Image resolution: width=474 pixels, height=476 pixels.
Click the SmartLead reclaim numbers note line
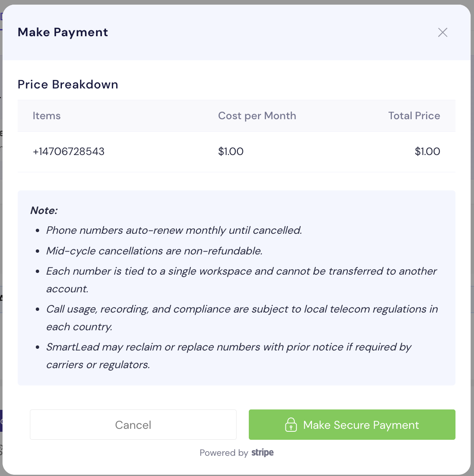pyautogui.click(x=229, y=347)
